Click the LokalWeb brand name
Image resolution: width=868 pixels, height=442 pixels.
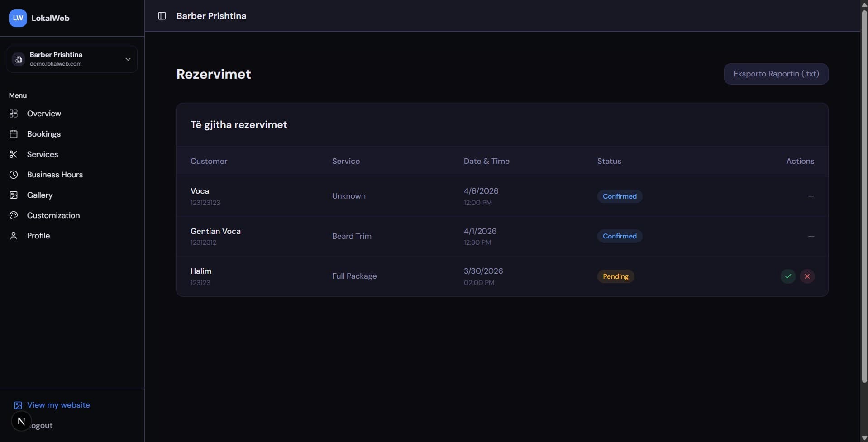(x=50, y=18)
